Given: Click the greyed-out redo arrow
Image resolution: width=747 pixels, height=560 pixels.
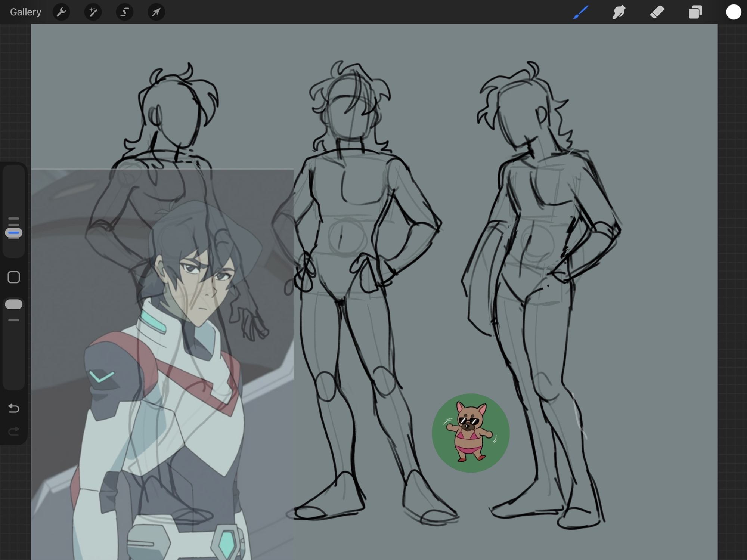Looking at the screenshot, I should pos(14,431).
